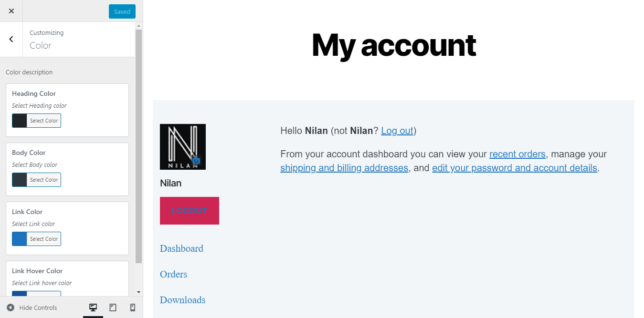This screenshot has width=644, height=318.
Task: Open the recent orders link
Action: point(517,154)
